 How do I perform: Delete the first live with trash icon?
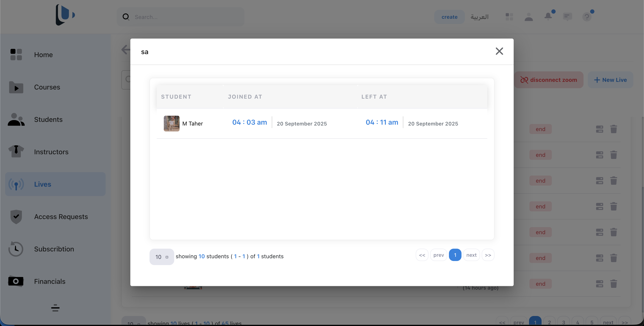pyautogui.click(x=614, y=129)
